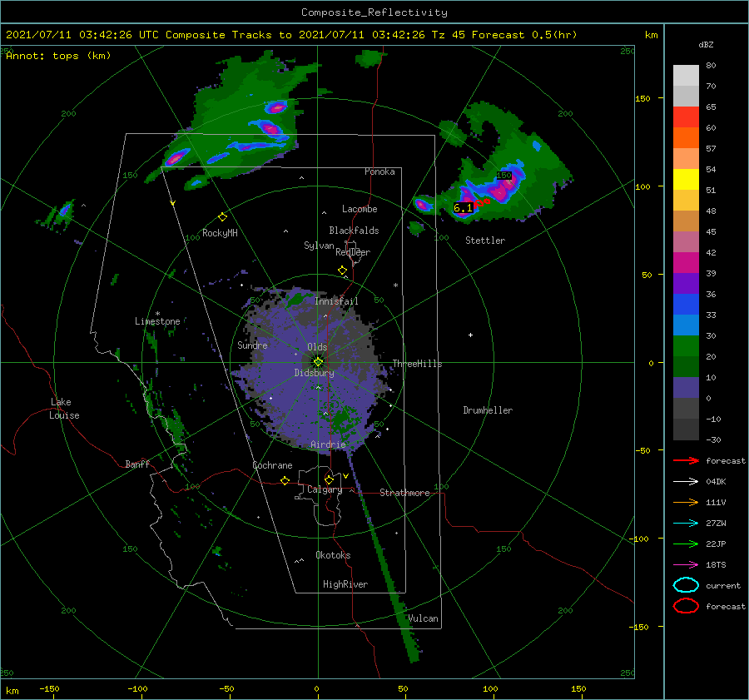Click the Vulcan town label
This screenshot has height=700, width=749.
tap(423, 618)
